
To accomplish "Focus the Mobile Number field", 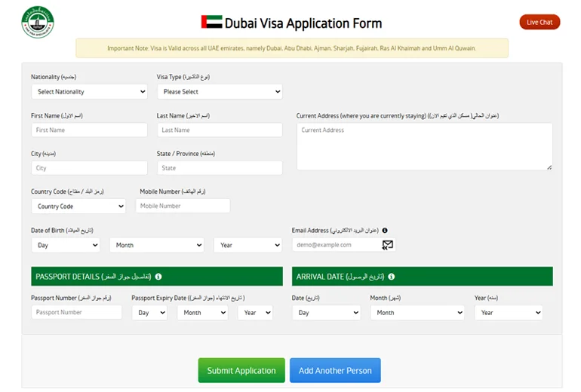I will [183, 206].
